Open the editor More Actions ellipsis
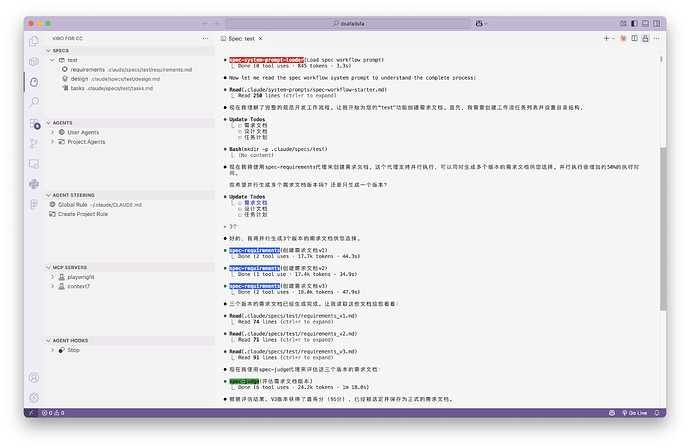Screen dimensions: 690x448 (x=657, y=39)
